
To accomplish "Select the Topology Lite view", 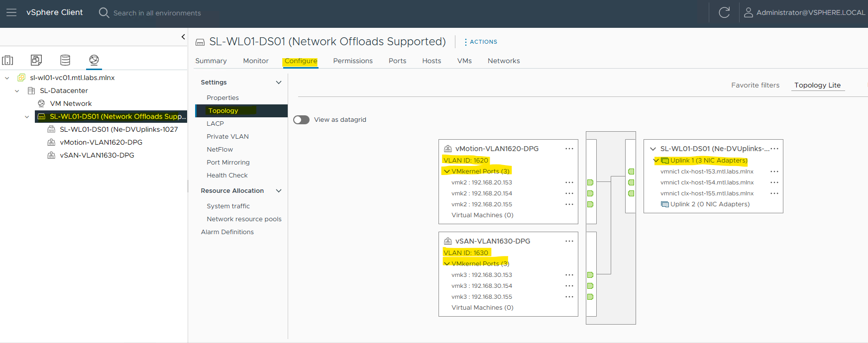I will 817,85.
